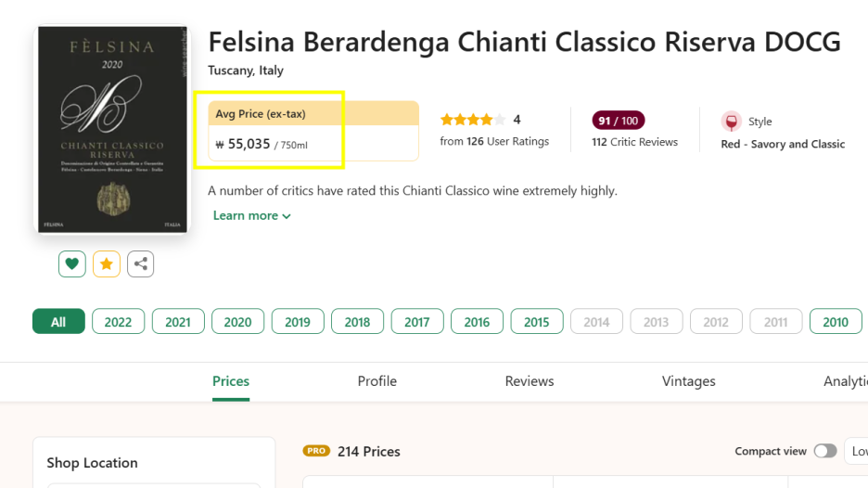The height and width of the screenshot is (488, 868).
Task: Open the sort dropdown beside Compact view
Action: point(856,451)
